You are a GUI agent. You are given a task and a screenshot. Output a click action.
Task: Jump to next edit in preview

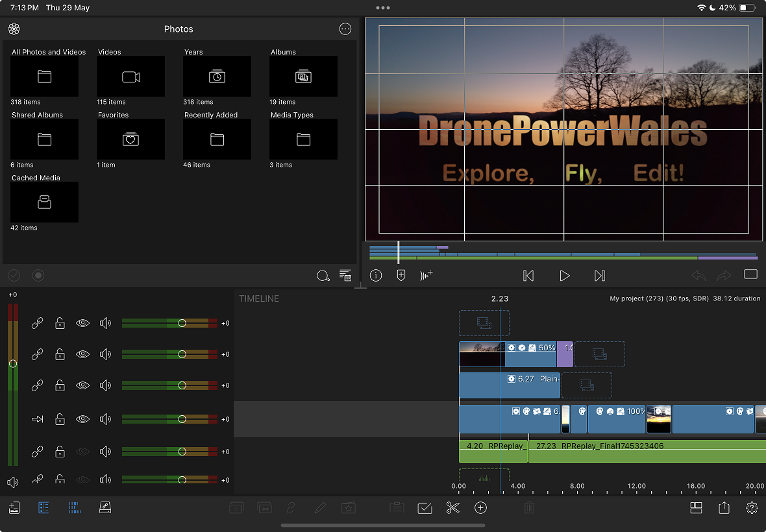600,276
